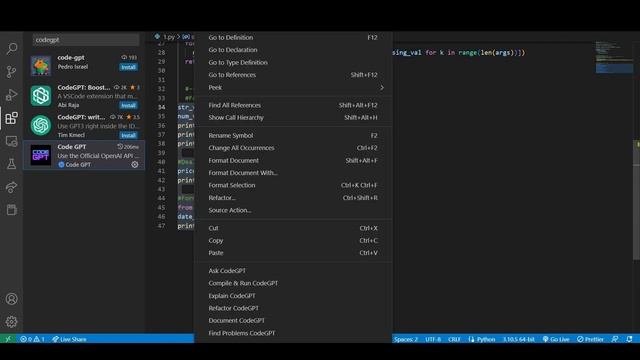The image size is (640, 360).
Task: Click the remote window indicator in status bar
Action: (x=8, y=339)
